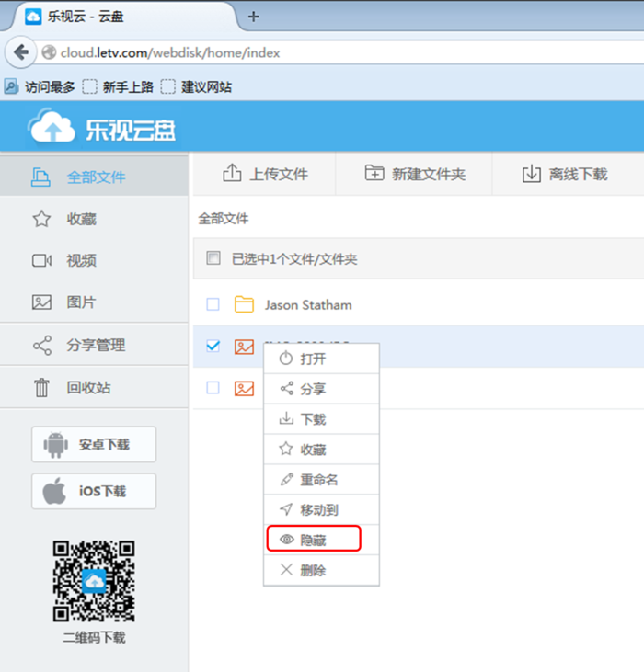The width and height of the screenshot is (644, 672).
Task: Click the Apple logo icon
Action: 54,491
